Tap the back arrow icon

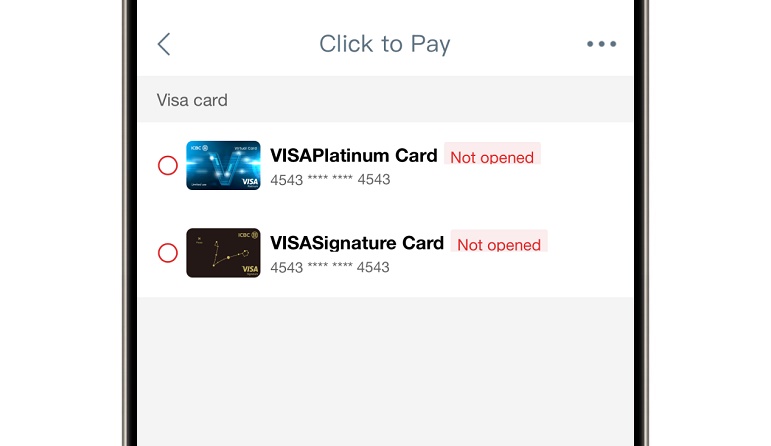pos(164,44)
